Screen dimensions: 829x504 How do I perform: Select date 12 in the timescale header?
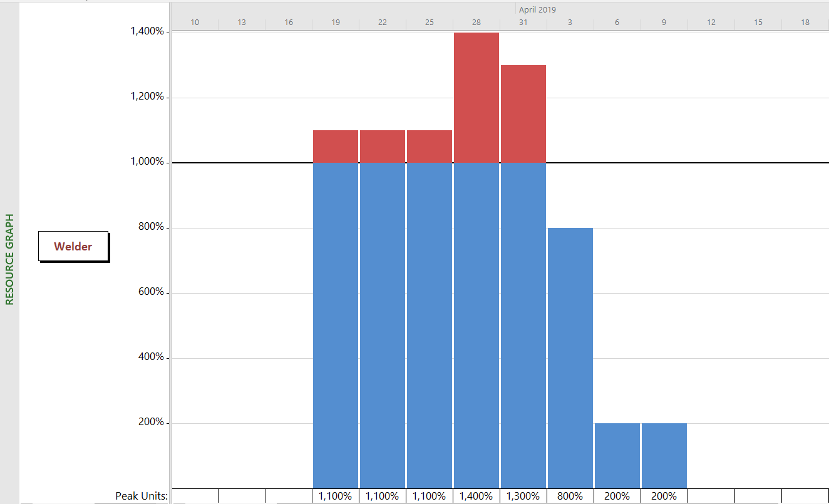coord(711,23)
